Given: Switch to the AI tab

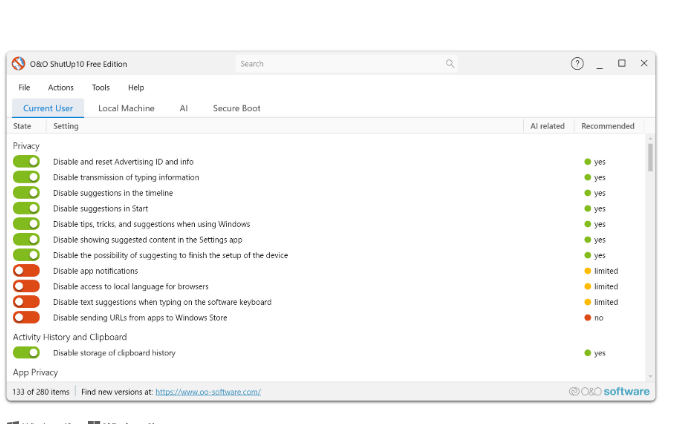Looking at the screenshot, I should [184, 108].
